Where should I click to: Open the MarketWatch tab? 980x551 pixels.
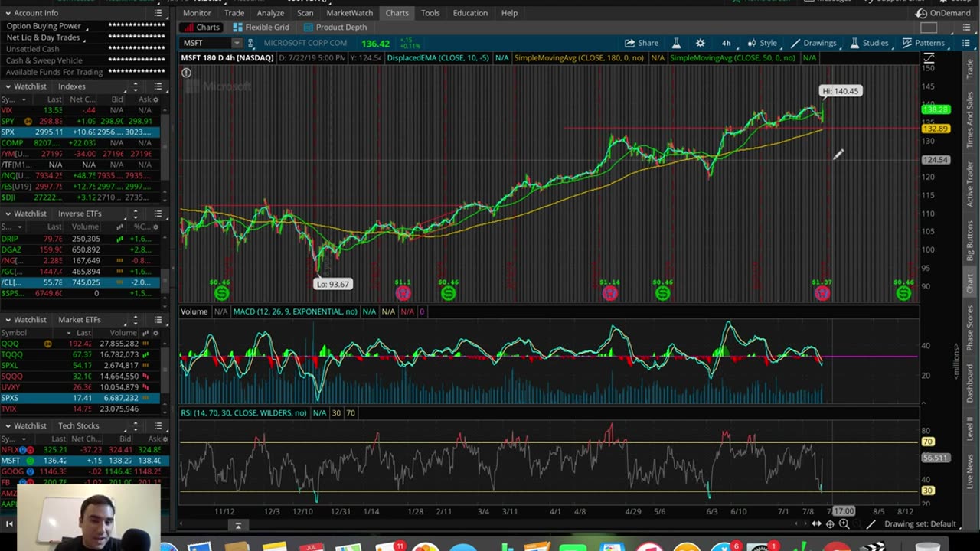pos(349,13)
